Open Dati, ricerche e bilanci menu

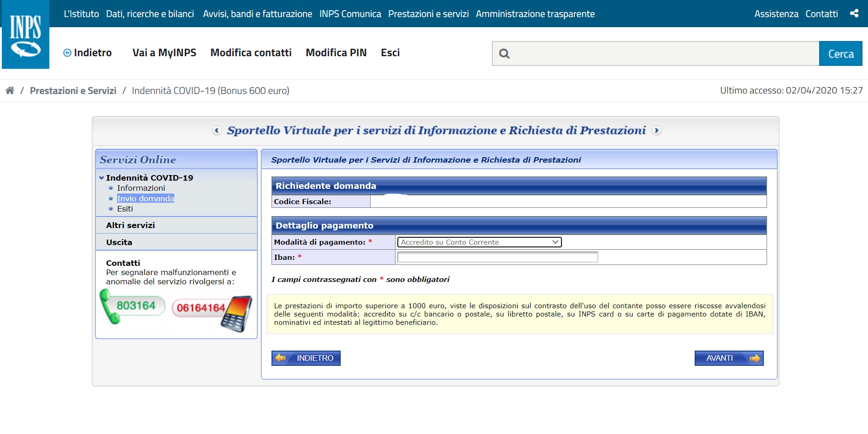(150, 14)
